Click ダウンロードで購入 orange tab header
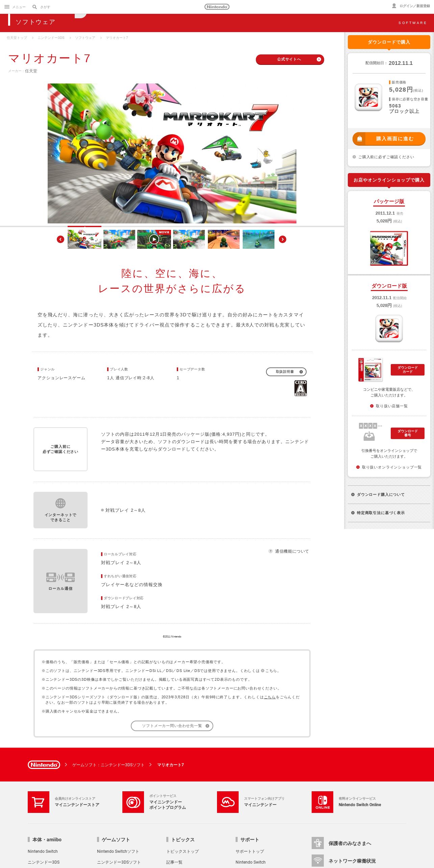Screen dimensions: 434x868 [x=389, y=42]
